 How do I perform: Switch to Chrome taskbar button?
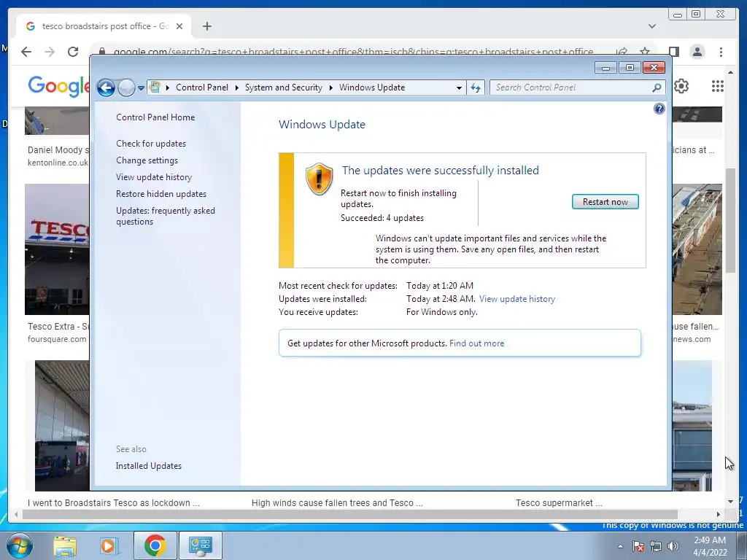click(x=155, y=545)
